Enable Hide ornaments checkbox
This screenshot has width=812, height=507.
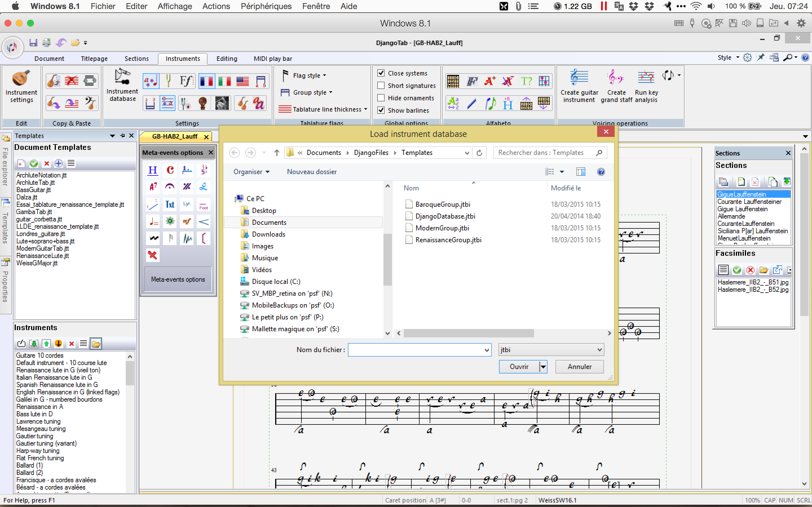tap(381, 98)
